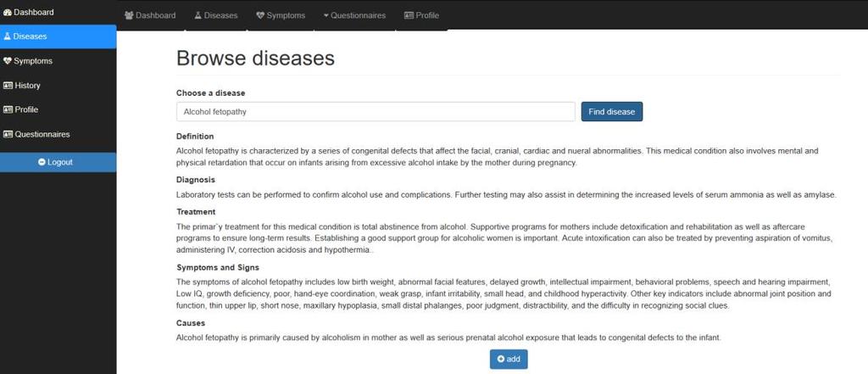Click the minus-circle icon on Logout

(x=42, y=162)
